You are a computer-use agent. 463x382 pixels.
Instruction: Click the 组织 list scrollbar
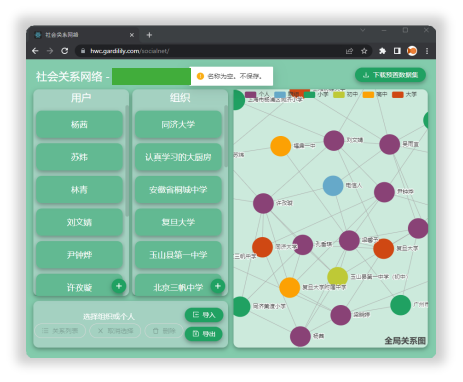(226, 136)
